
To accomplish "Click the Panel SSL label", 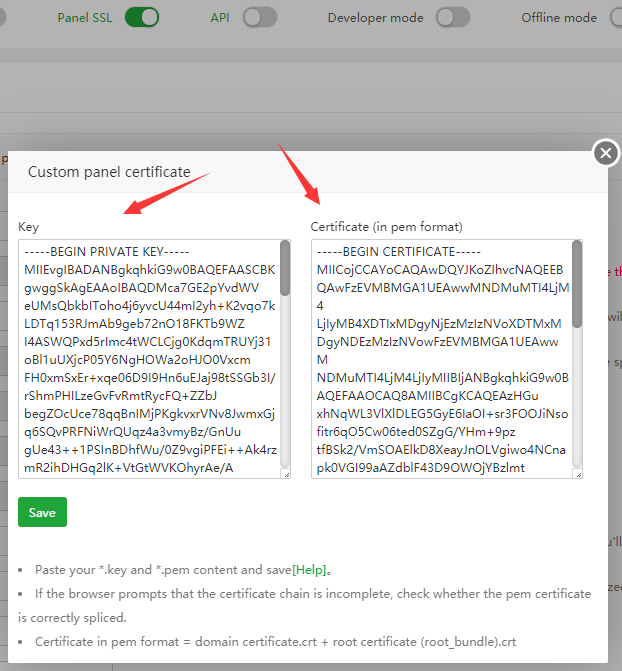I will [x=85, y=18].
